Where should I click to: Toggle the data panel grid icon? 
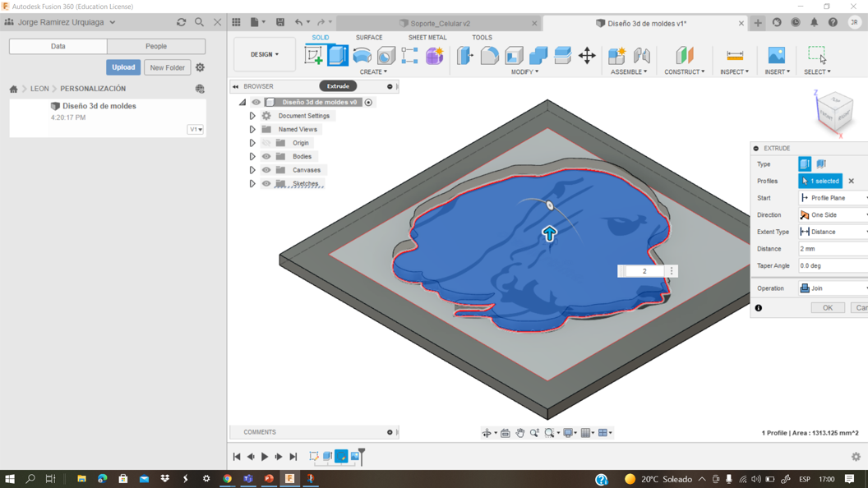click(x=237, y=22)
